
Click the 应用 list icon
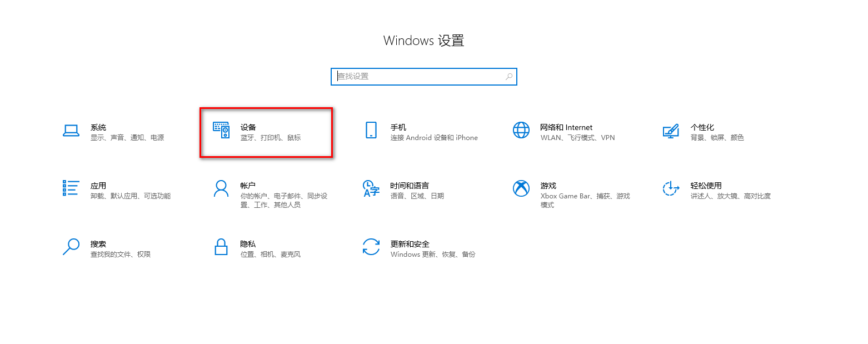pyautogui.click(x=71, y=188)
